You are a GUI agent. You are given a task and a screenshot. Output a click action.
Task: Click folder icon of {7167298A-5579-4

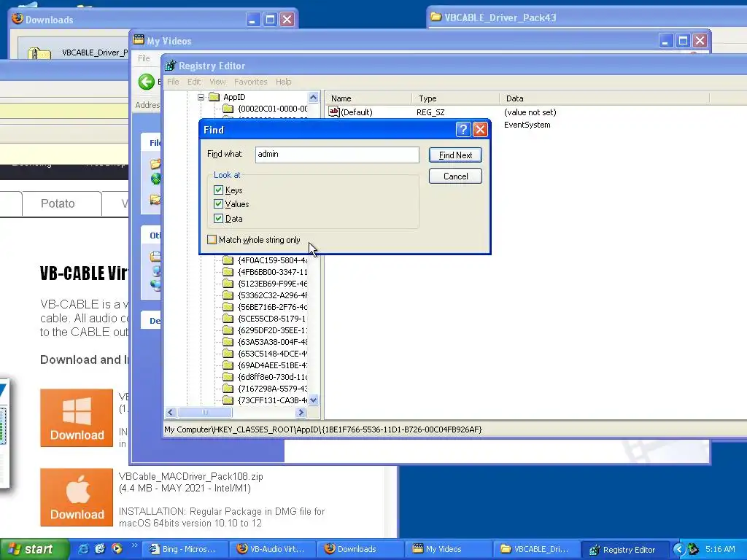point(228,389)
